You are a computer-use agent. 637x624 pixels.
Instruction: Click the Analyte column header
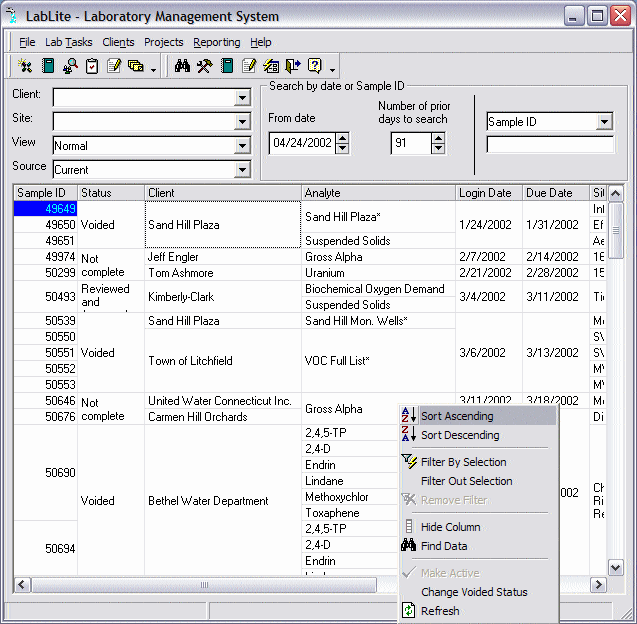coord(378,193)
